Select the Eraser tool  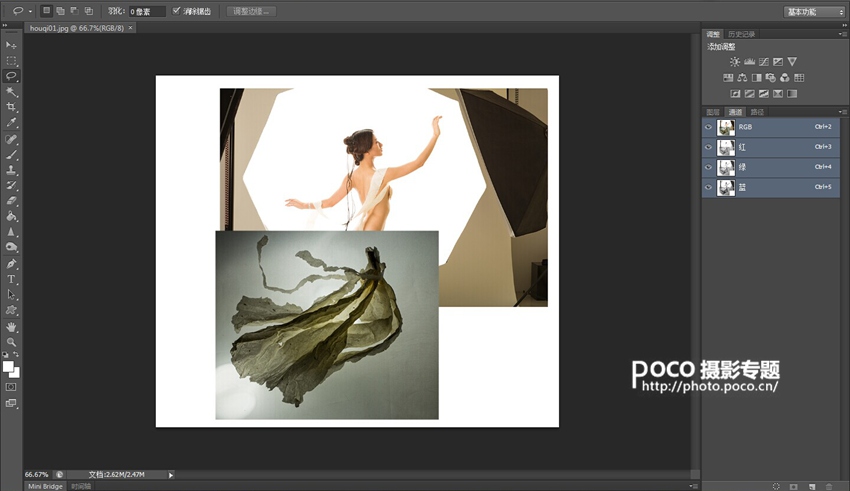11,201
